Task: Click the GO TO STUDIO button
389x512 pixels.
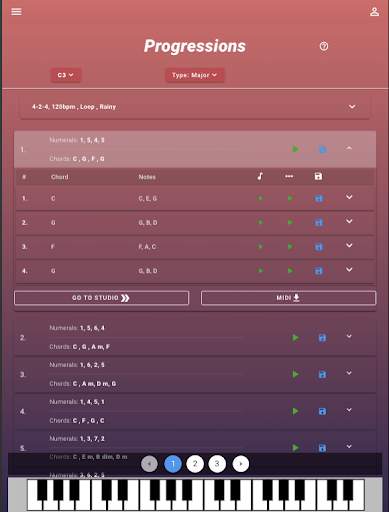Action: pyautogui.click(x=101, y=298)
